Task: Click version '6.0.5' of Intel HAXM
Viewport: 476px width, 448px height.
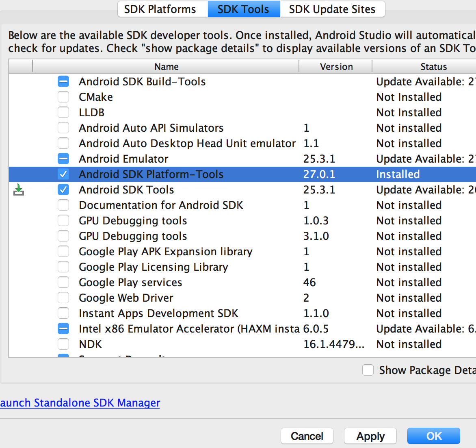Action: pyautogui.click(x=316, y=329)
